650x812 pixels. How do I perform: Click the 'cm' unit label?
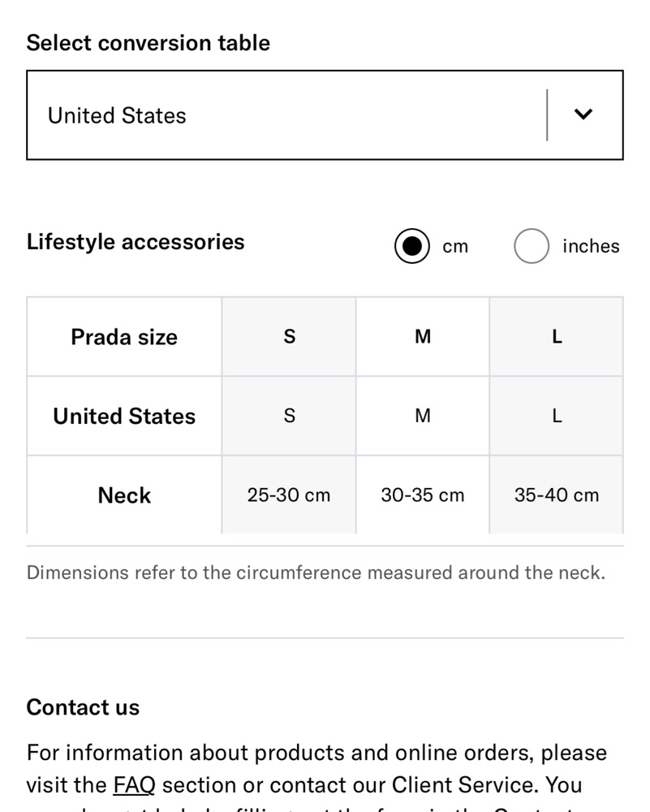455,247
